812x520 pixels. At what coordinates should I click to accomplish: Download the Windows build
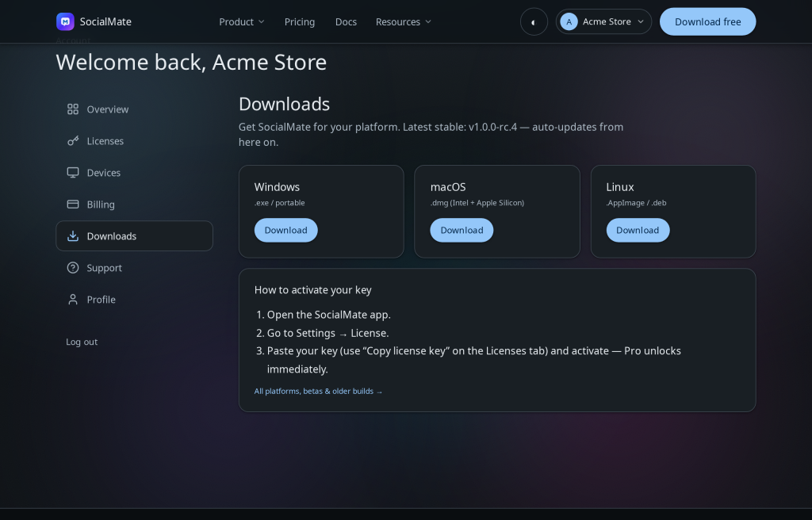coord(285,230)
